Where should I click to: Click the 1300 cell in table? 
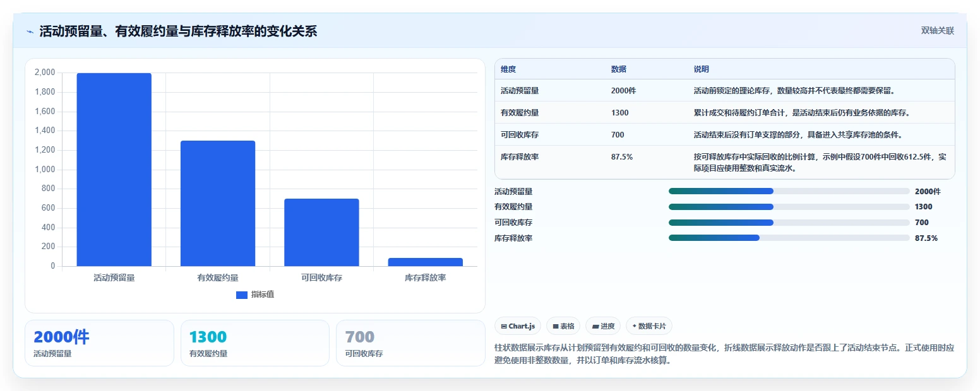(x=619, y=112)
